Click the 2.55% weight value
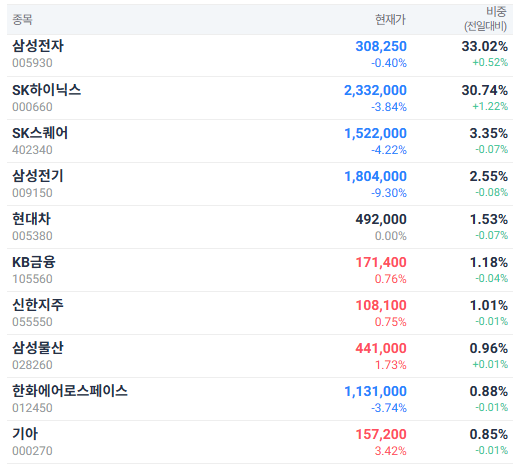Viewport: 523px width, 466px height. 489,176
